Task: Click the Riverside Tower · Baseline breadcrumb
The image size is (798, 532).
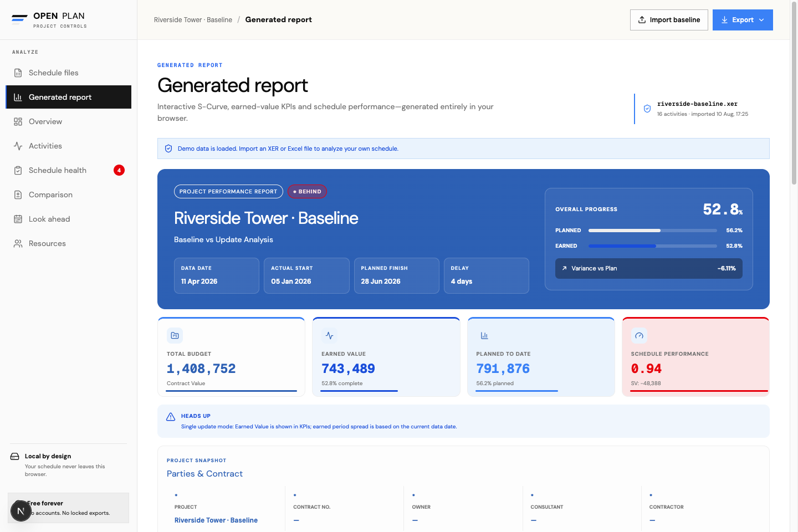Action: click(193, 20)
